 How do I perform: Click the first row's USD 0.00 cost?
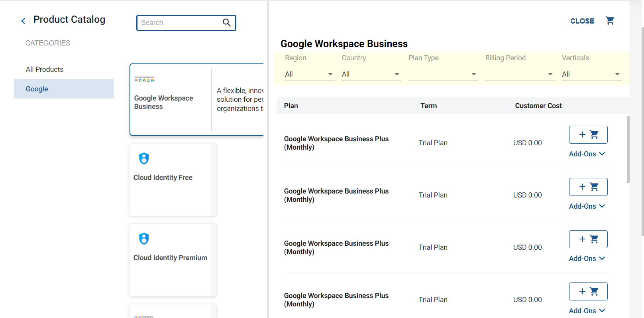point(528,143)
